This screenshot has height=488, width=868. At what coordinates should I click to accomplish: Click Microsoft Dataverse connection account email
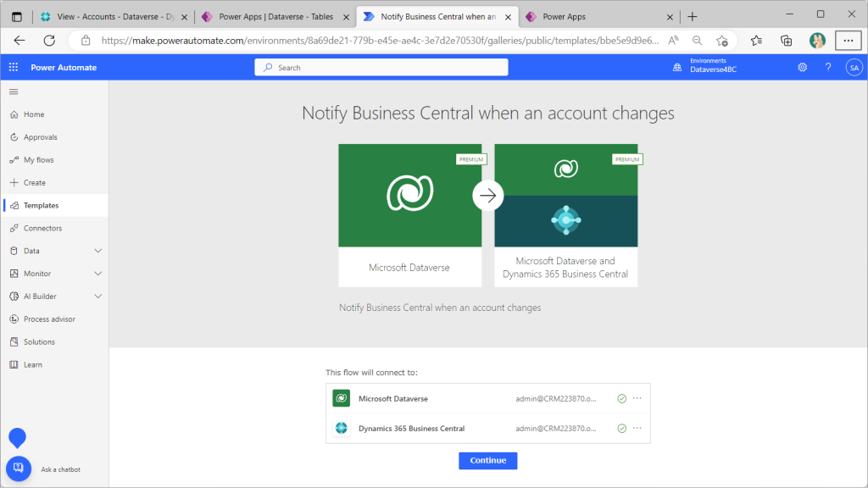(556, 398)
